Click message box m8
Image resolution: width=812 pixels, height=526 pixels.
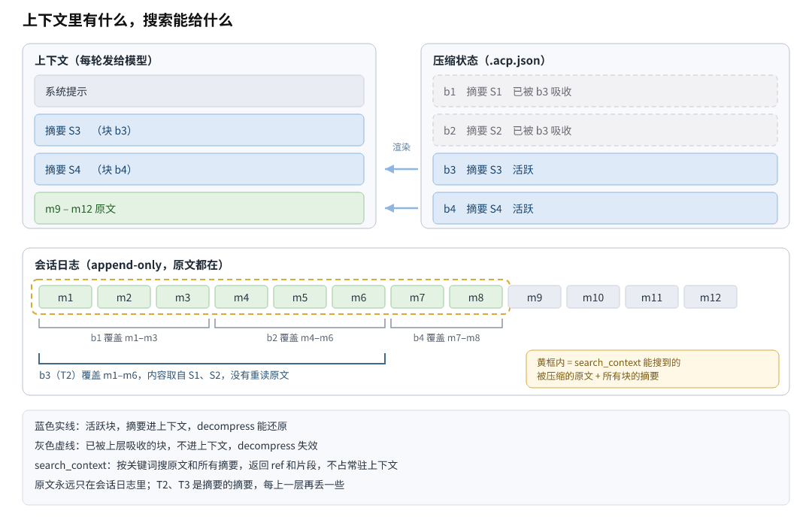point(476,297)
